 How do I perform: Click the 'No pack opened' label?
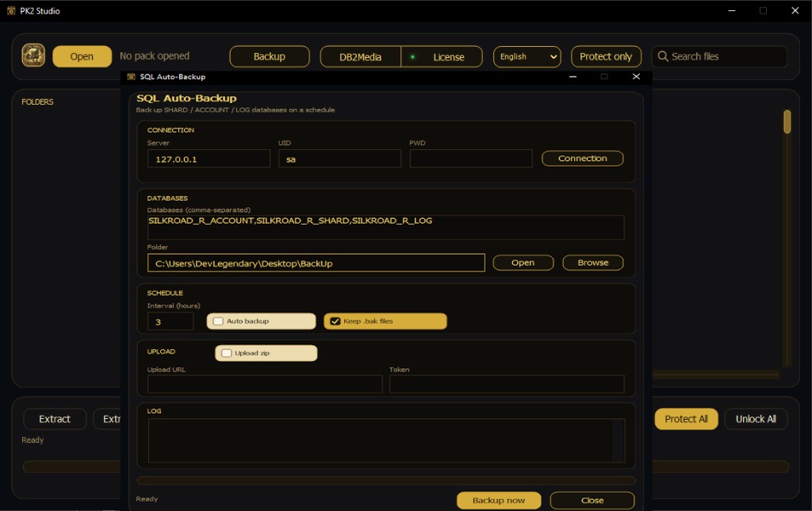(x=155, y=56)
